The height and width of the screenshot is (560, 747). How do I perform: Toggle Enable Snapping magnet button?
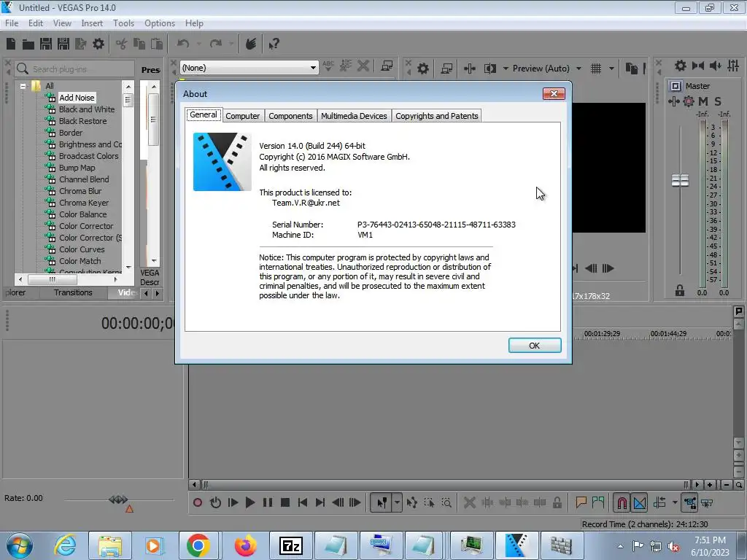coord(622,502)
